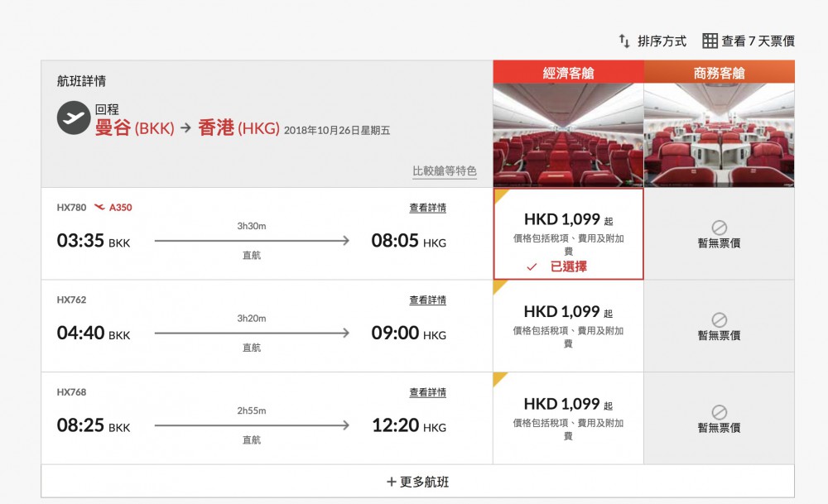Image resolution: width=828 pixels, height=504 pixels.
Task: Click the sort icon beside 排序方式
Action: 623,41
